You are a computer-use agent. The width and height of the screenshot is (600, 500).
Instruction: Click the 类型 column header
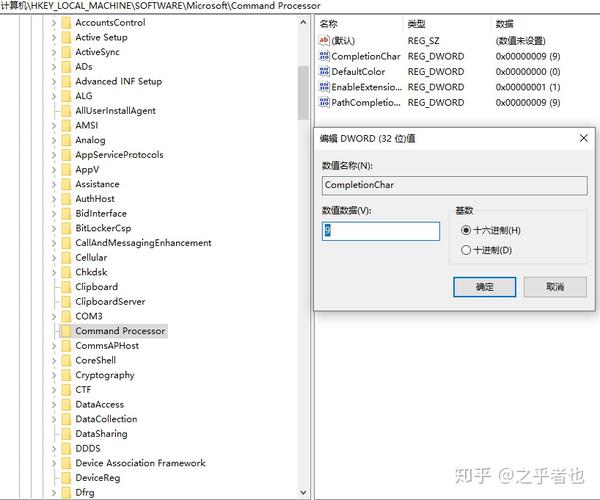(416, 24)
